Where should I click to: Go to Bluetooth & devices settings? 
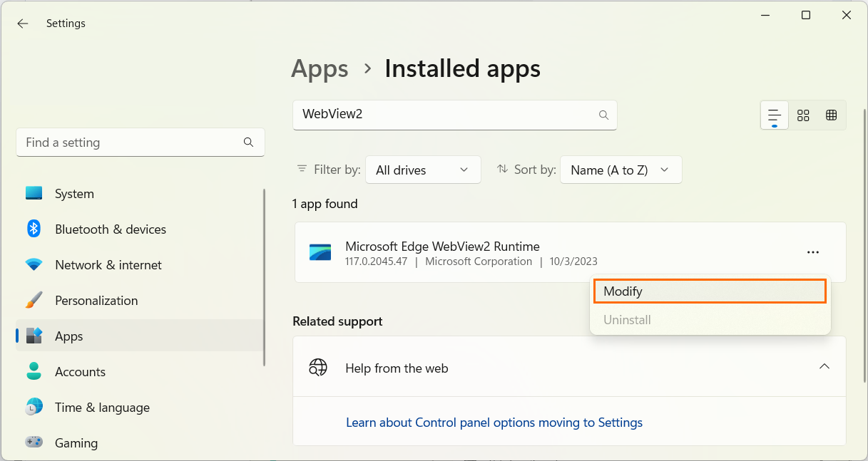(x=110, y=229)
